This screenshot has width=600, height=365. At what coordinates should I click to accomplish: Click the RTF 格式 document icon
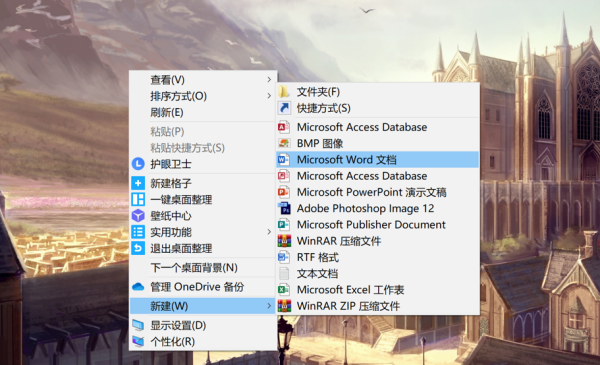pos(284,257)
